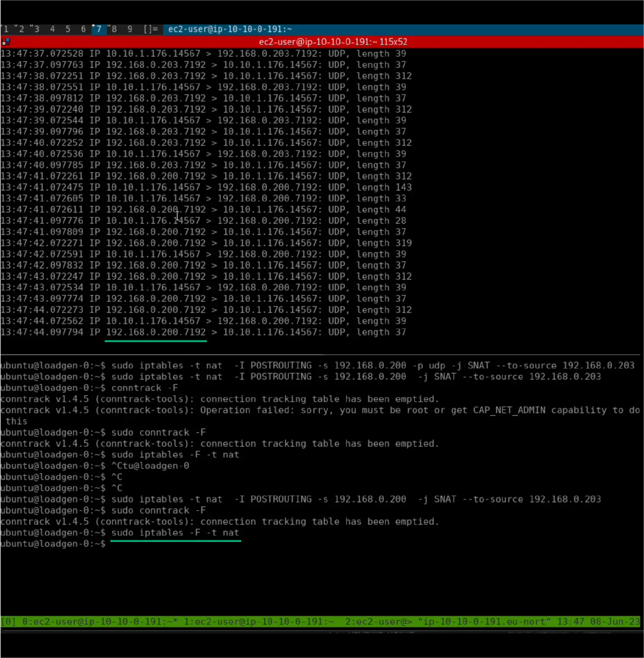Click the underlined source 192.168.0.200.7192 in last packet line
644x658 pixels.
[156, 332]
